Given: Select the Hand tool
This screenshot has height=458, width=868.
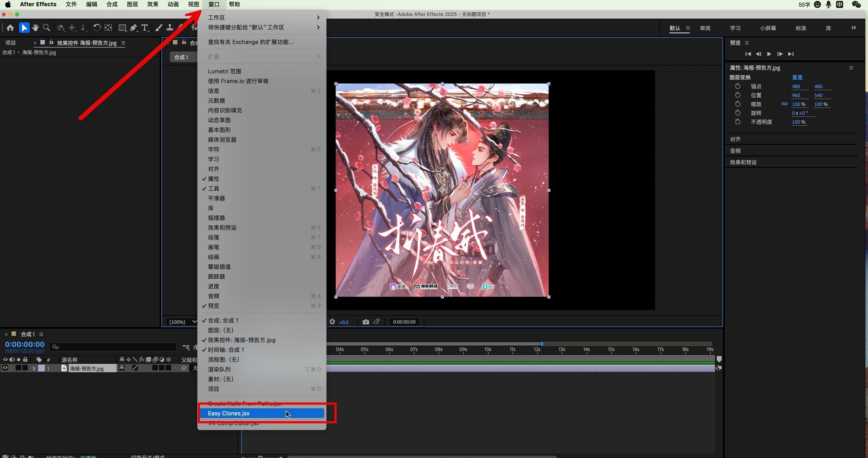Looking at the screenshot, I should (35, 28).
